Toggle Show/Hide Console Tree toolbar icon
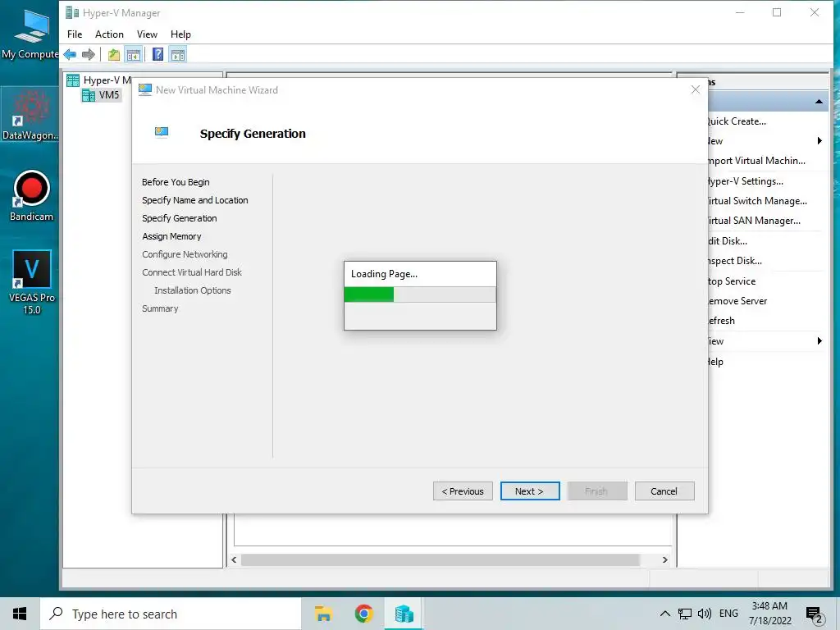The height and width of the screenshot is (630, 840). pyautogui.click(x=134, y=55)
